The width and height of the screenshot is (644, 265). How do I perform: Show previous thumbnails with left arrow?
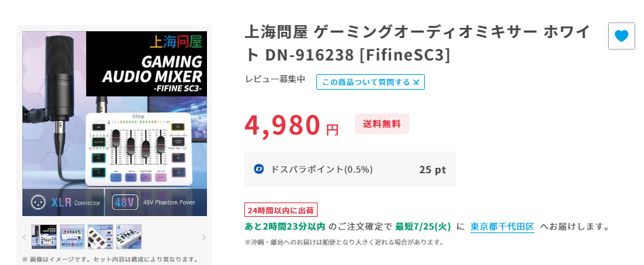(x=24, y=237)
